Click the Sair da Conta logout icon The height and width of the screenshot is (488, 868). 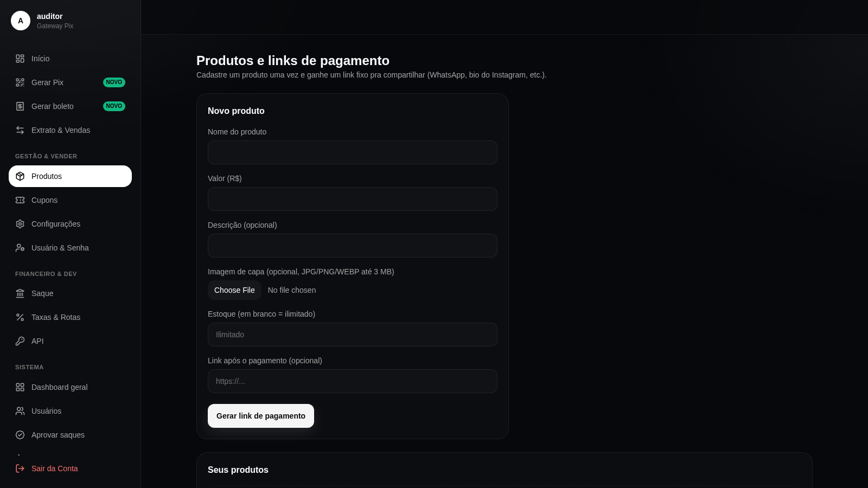point(20,468)
